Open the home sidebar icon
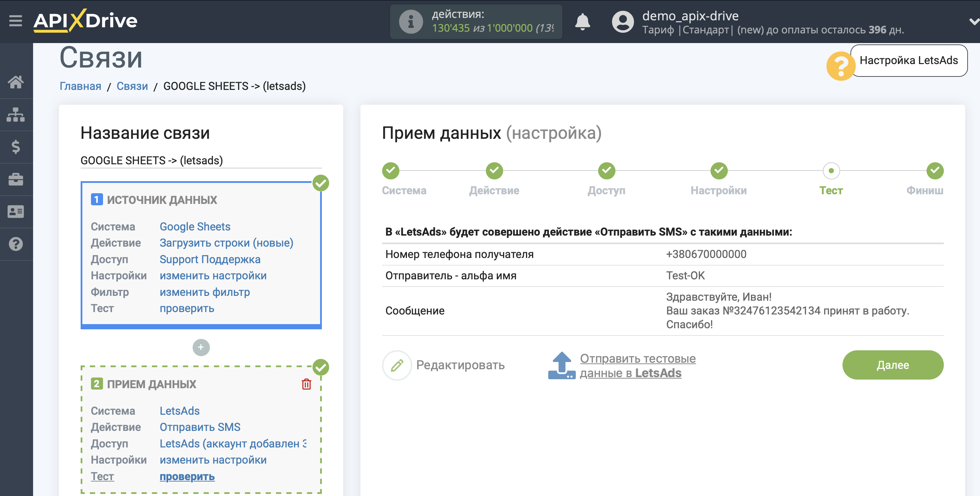The width and height of the screenshot is (980, 496). coord(16,82)
